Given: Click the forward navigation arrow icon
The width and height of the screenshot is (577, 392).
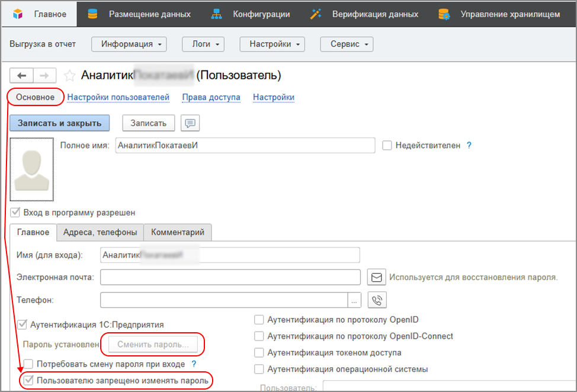Looking at the screenshot, I should (44, 76).
